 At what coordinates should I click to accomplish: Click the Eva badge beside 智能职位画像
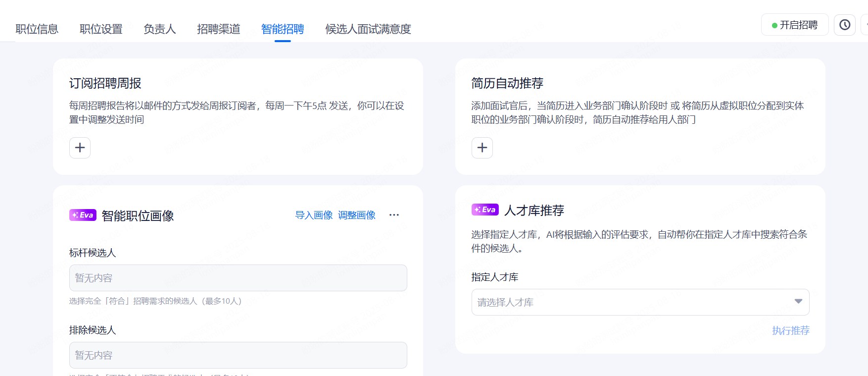(x=83, y=215)
